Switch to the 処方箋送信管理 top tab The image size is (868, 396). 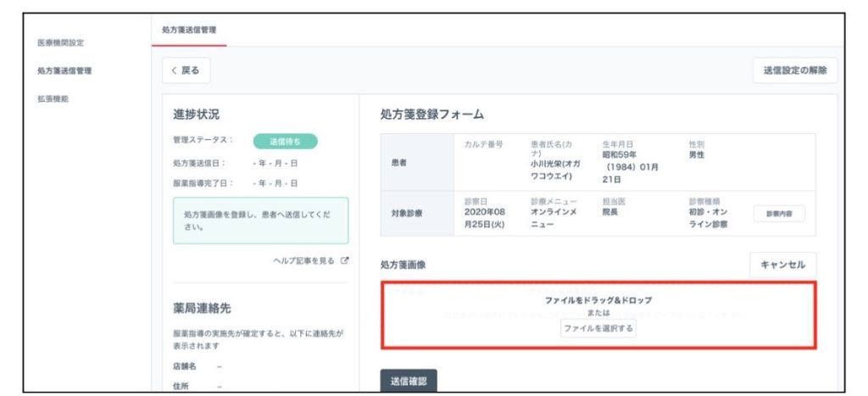[x=189, y=30]
